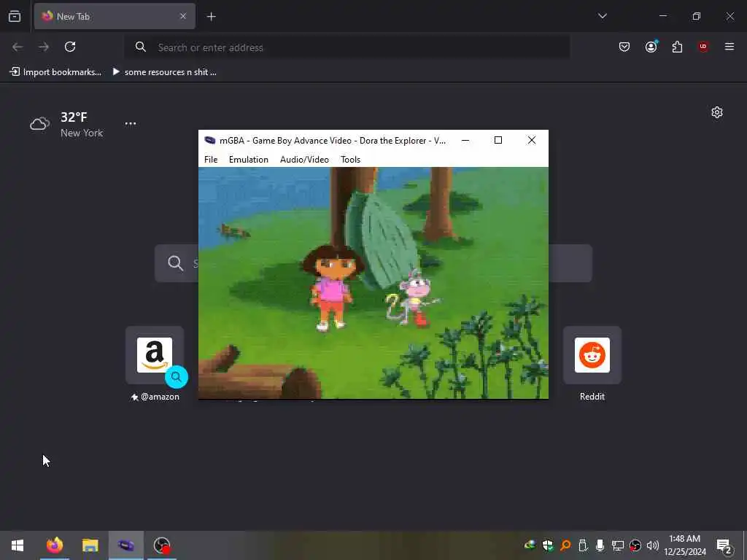Image resolution: width=747 pixels, height=560 pixels.
Task: Click the cloudy weather icon
Action: click(39, 124)
